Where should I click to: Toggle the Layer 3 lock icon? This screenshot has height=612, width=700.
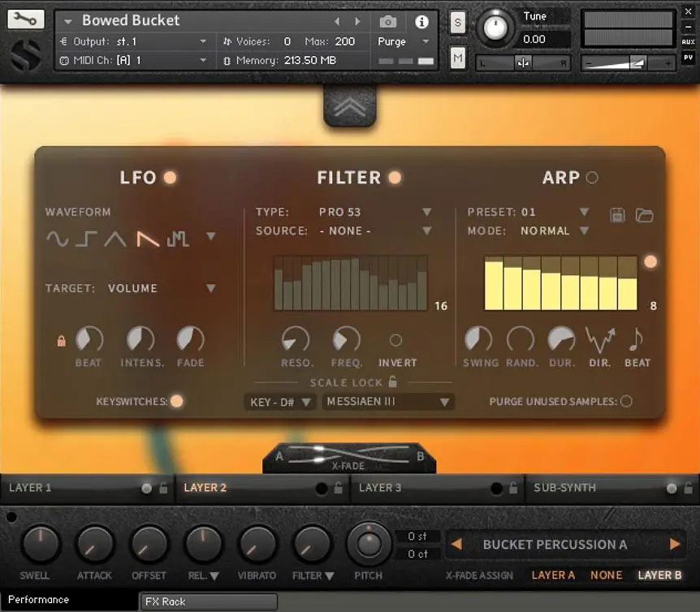(513, 488)
